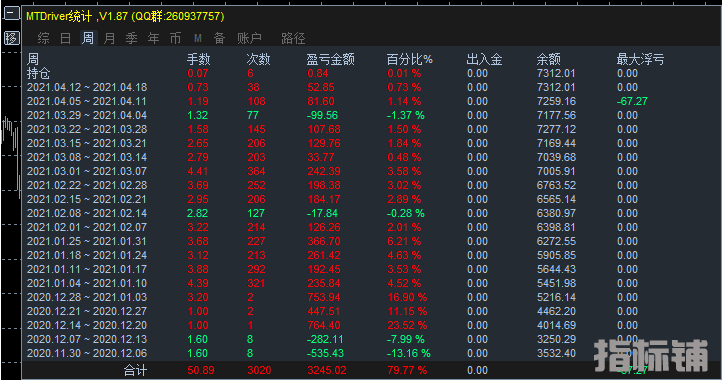Click the 764.40 profit amount

tap(324, 325)
